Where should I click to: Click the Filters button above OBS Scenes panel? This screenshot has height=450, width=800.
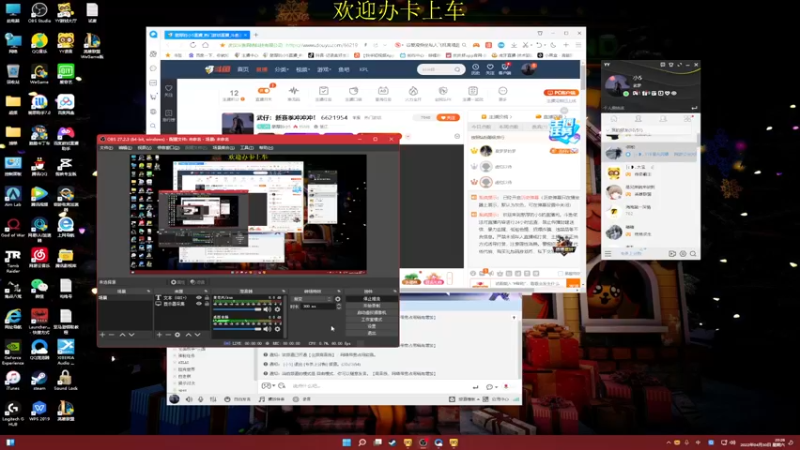pos(197,282)
